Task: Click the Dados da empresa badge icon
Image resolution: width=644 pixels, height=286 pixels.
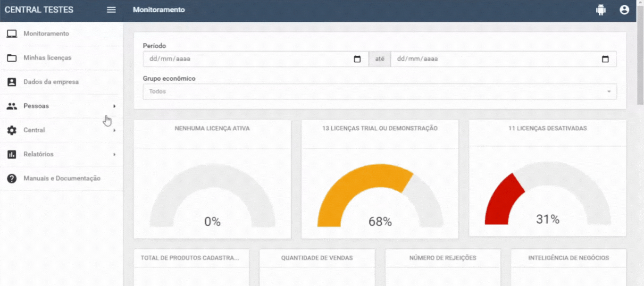Action: (x=12, y=82)
